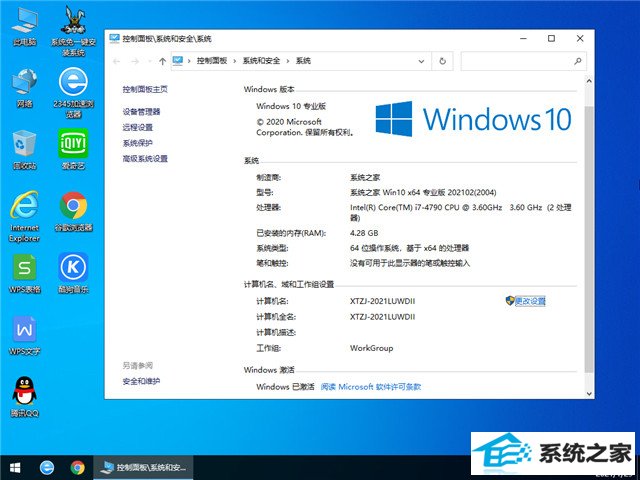The width and height of the screenshot is (640, 480).
Task: Select the 控制面板 breadcrumb
Action: pos(212,61)
